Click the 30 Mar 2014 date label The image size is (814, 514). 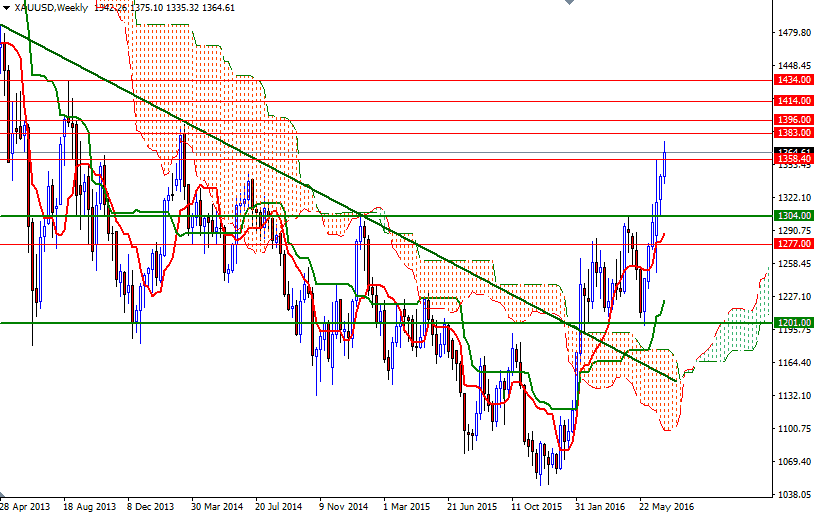pyautogui.click(x=217, y=506)
